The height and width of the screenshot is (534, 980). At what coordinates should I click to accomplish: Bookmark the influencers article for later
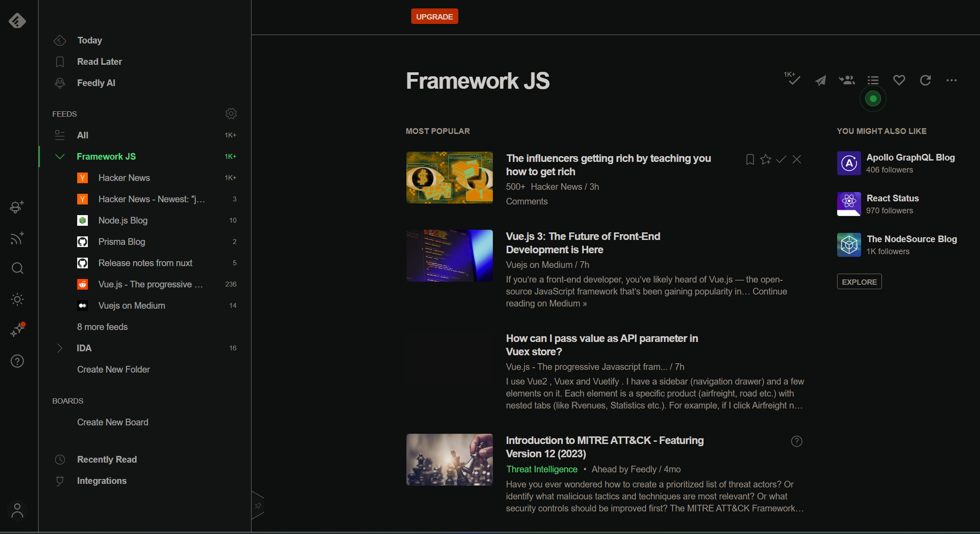pyautogui.click(x=750, y=159)
